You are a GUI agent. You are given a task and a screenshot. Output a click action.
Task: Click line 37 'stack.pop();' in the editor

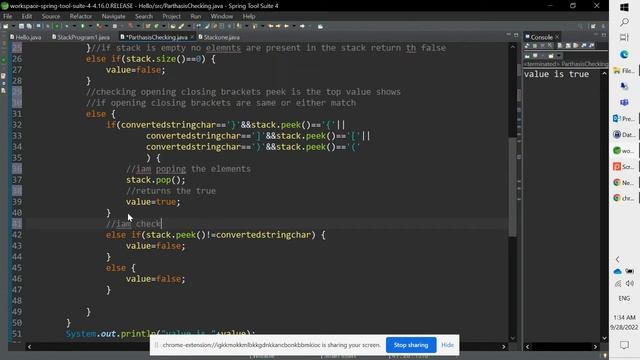point(156,180)
